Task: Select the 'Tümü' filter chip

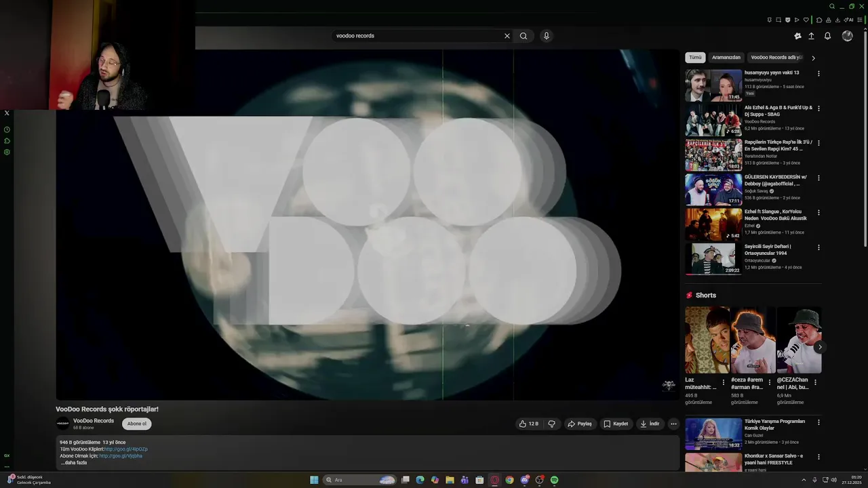Action: click(695, 58)
